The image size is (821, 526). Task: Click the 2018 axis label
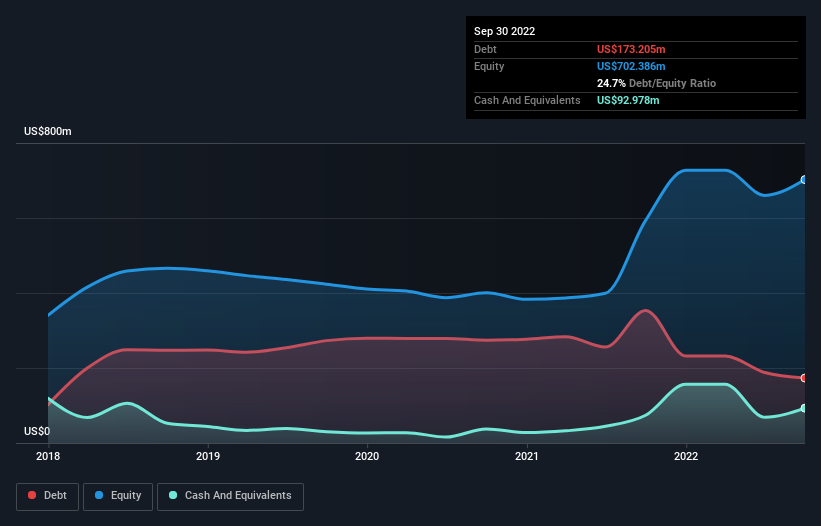pos(48,456)
